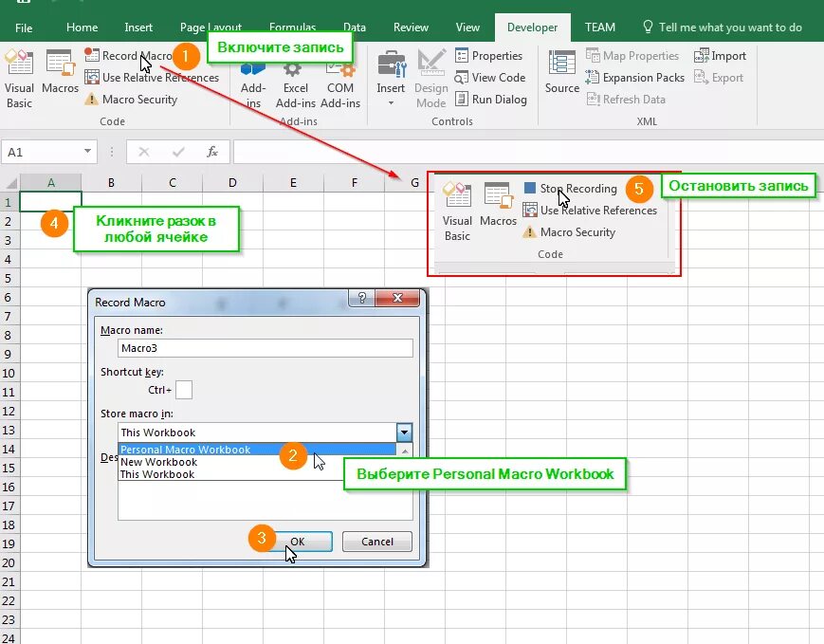
Task: Choose Personal Macro Workbook option
Action: coord(257,450)
